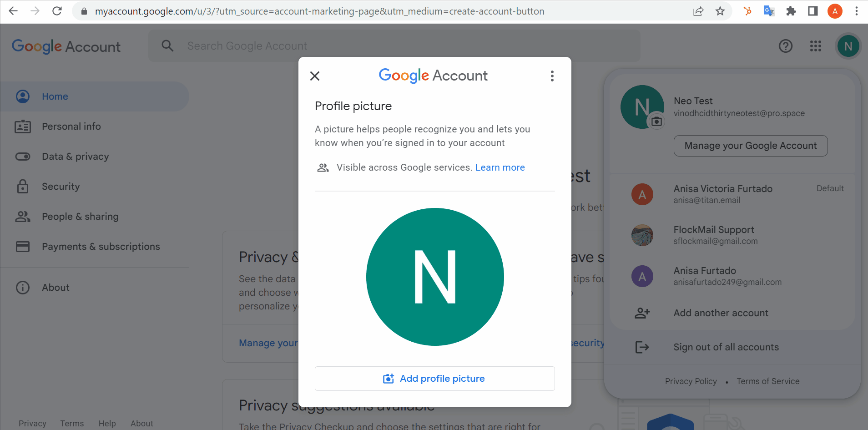
Task: Click the large N avatar in the dialog
Action: [x=435, y=277]
